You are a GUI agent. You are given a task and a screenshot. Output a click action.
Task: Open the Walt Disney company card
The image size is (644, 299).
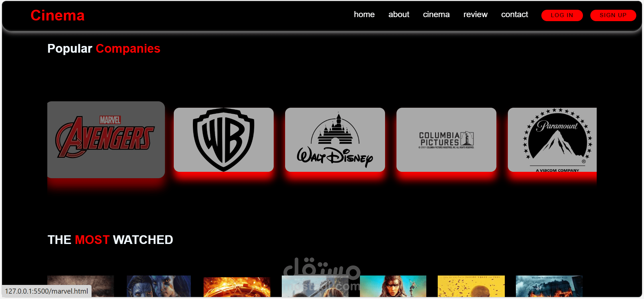(335, 140)
